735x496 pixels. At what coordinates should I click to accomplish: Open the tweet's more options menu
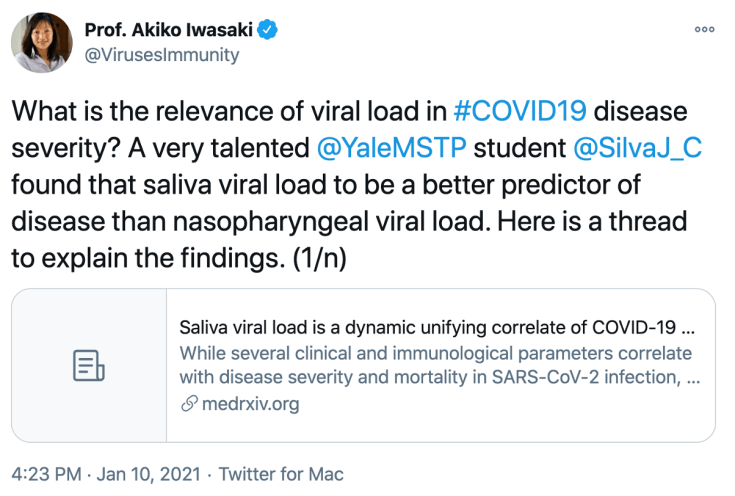click(x=704, y=29)
